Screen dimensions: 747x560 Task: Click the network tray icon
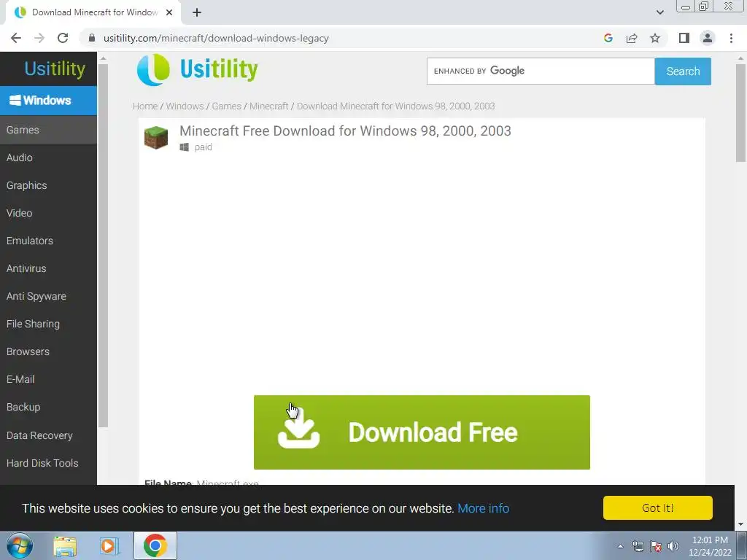pos(638,546)
